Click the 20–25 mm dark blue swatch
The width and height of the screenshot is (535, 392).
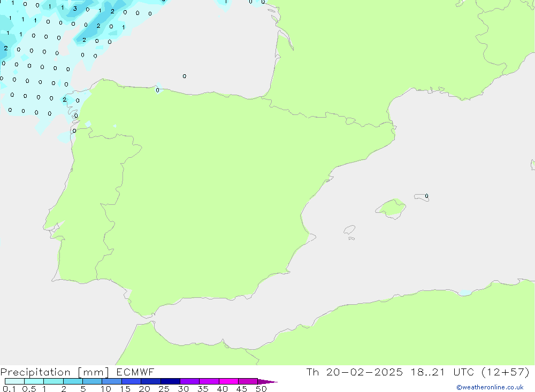coord(151,381)
